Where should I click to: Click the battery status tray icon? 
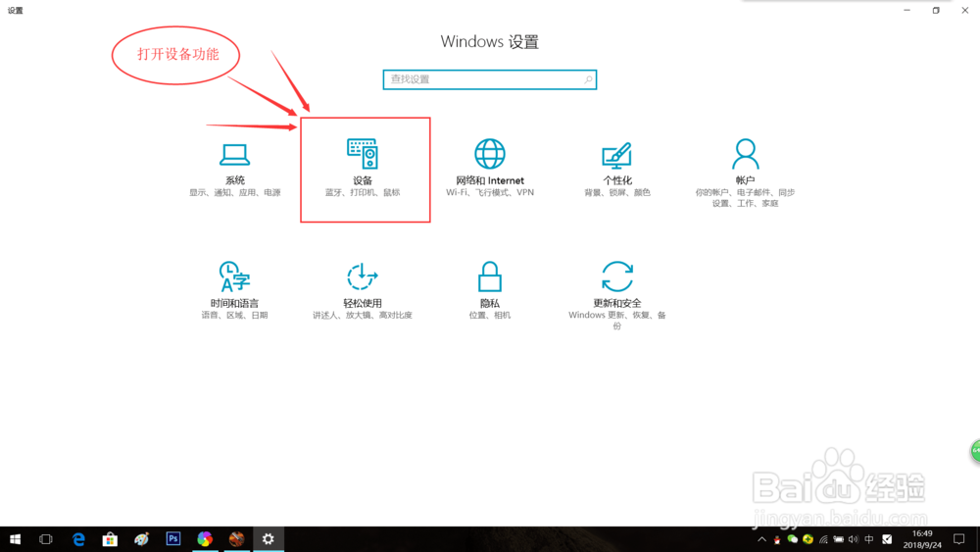839,539
